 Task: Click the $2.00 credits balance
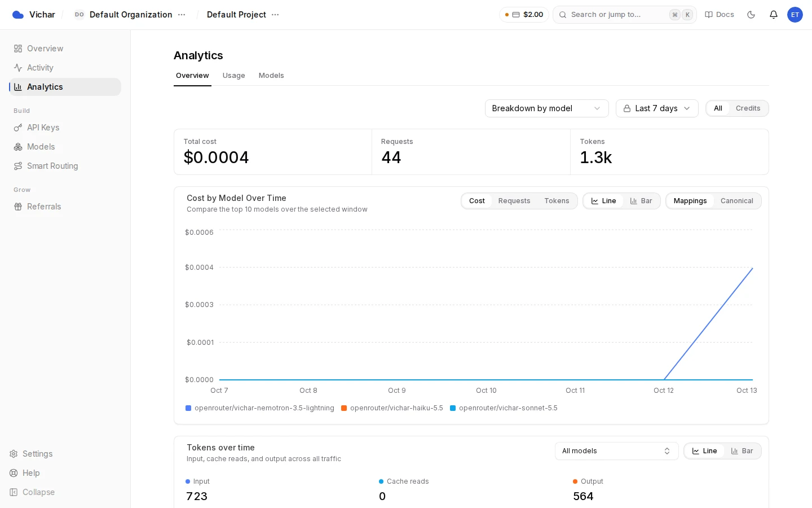coord(524,15)
